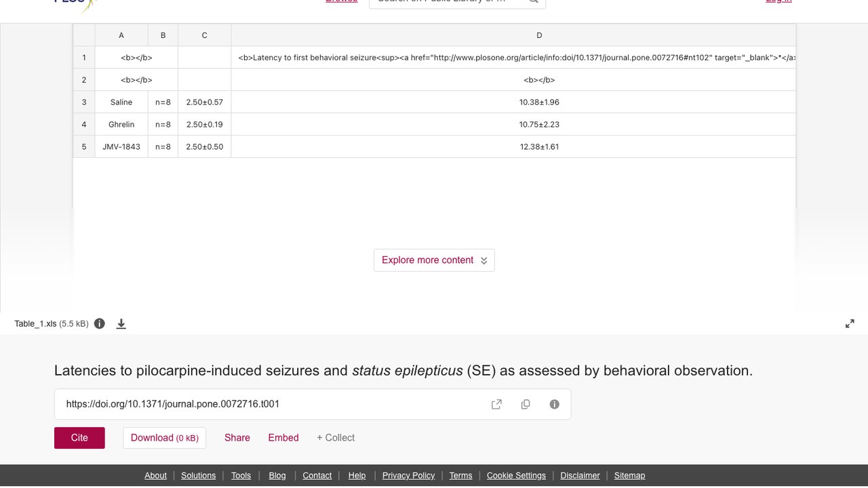Show DOI information via the info icon
This screenshot has height=488, width=868.
click(555, 404)
